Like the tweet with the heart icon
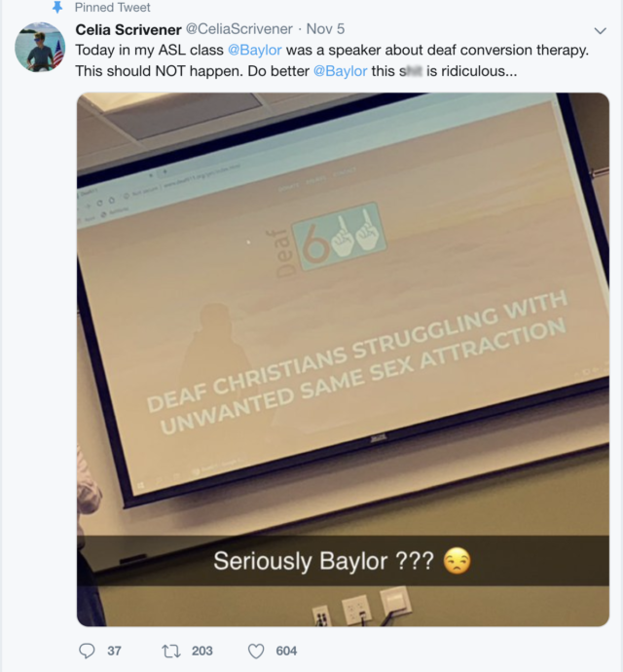 256,651
